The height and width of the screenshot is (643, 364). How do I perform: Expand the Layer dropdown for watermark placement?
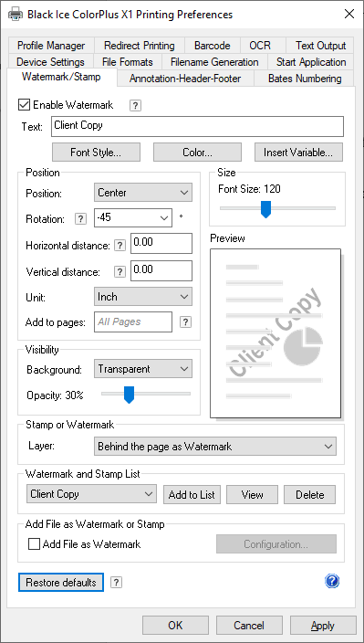tap(215, 447)
